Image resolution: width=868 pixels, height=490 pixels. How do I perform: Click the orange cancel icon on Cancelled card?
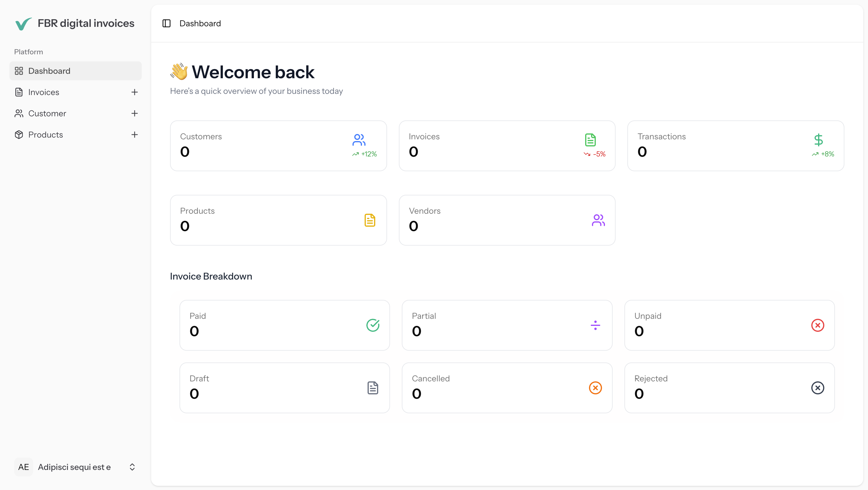coord(595,388)
